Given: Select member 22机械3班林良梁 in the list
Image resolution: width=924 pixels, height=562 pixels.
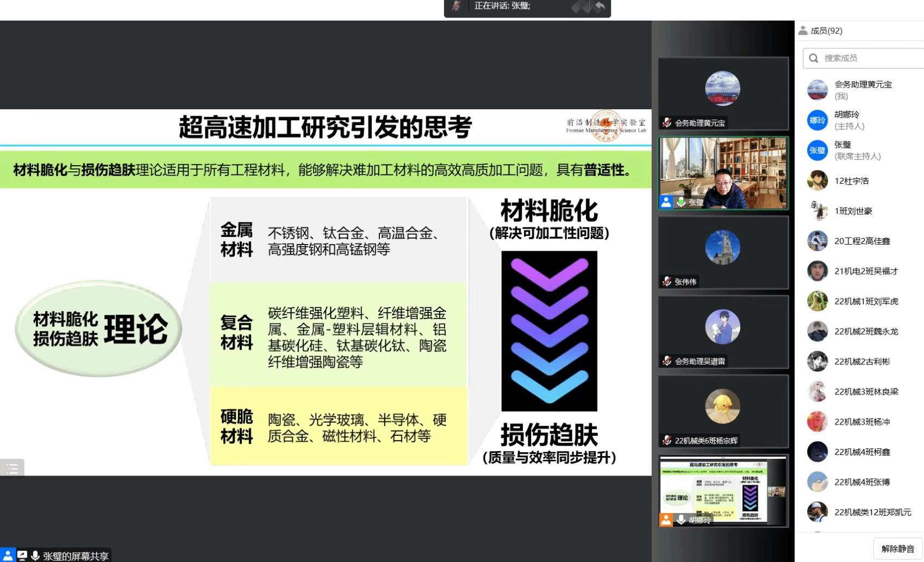Looking at the screenshot, I should [x=866, y=391].
